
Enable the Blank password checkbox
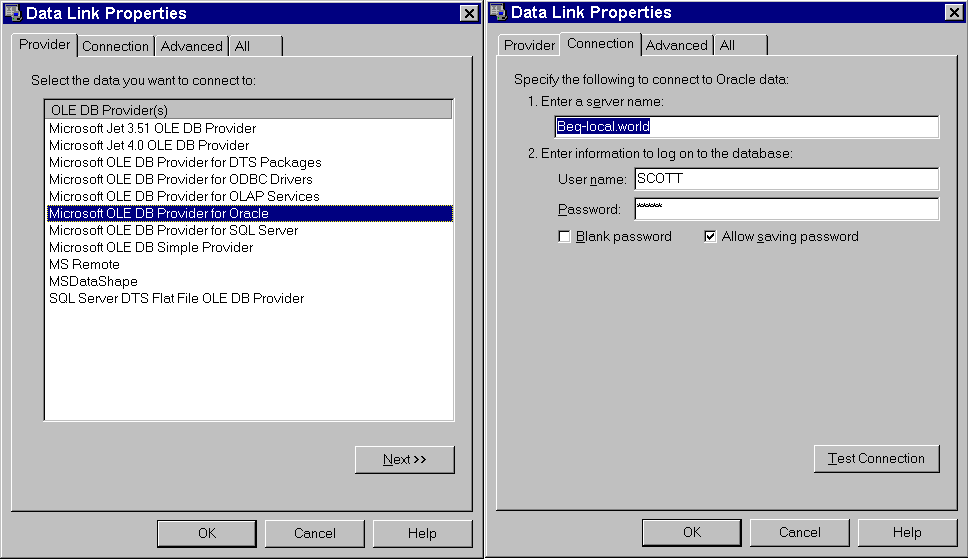click(565, 237)
